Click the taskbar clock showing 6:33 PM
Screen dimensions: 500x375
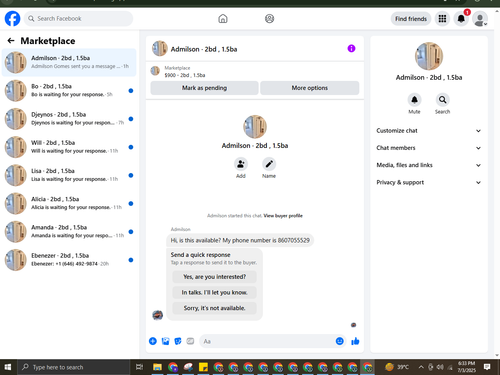coord(466,367)
